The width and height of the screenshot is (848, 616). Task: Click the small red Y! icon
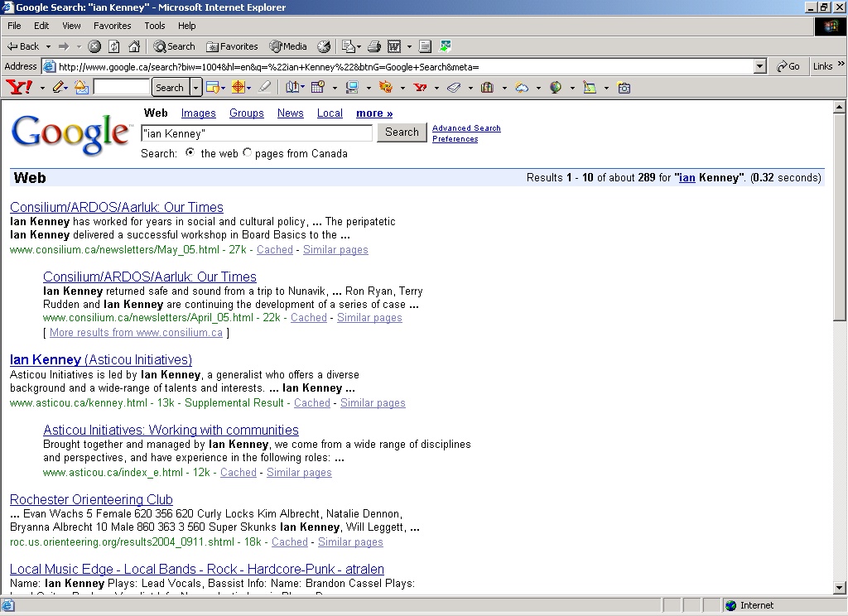click(x=420, y=87)
